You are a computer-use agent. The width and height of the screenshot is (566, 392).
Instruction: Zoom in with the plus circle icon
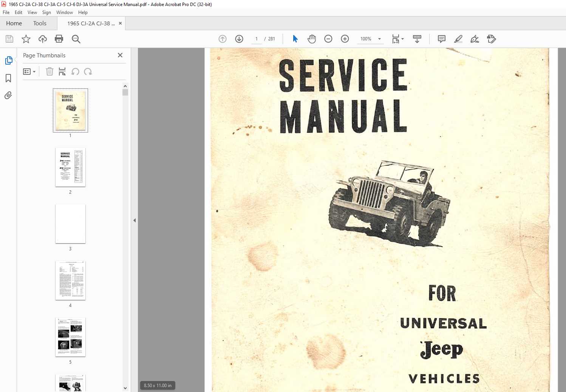(345, 39)
